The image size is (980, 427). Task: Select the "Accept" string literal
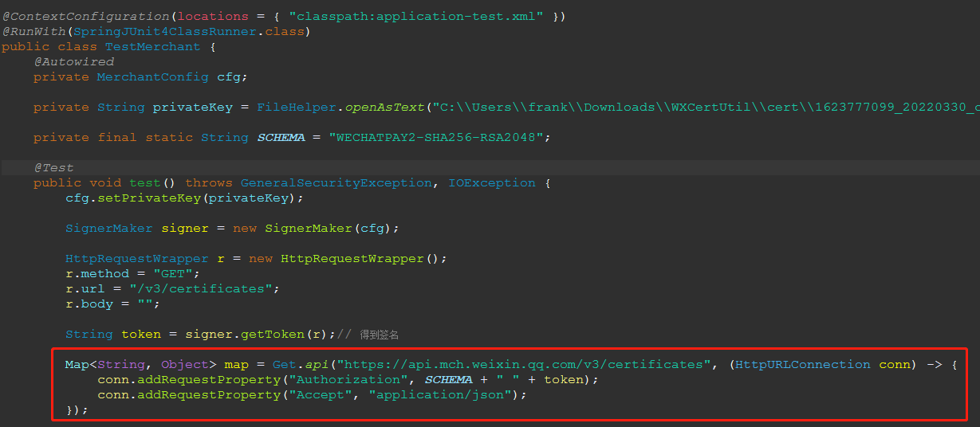click(329, 395)
